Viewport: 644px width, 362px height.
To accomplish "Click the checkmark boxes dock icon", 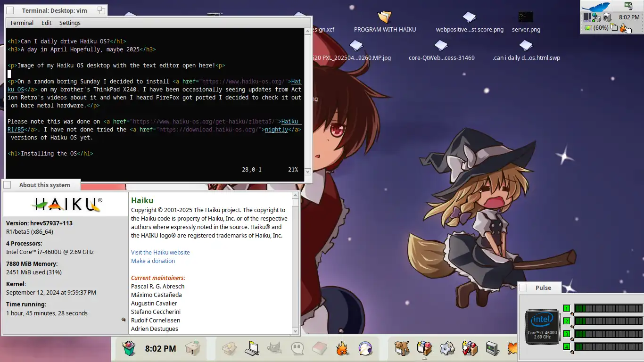I will pyautogui.click(x=470, y=348).
